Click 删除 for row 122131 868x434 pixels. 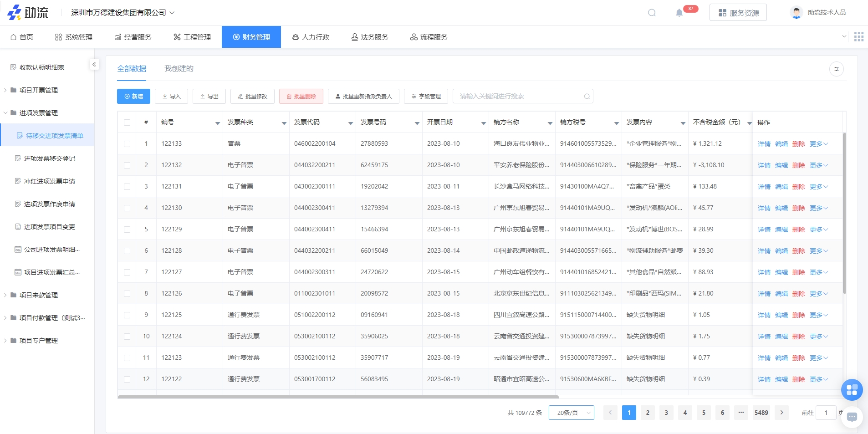pyautogui.click(x=799, y=187)
